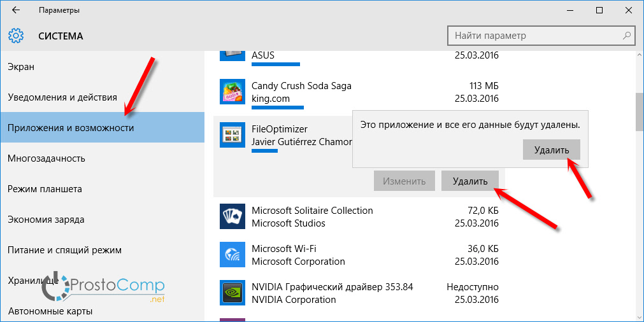Click the Microsoft Wi-Fi app icon
Viewport: 644px width, 322px height.
click(232, 255)
